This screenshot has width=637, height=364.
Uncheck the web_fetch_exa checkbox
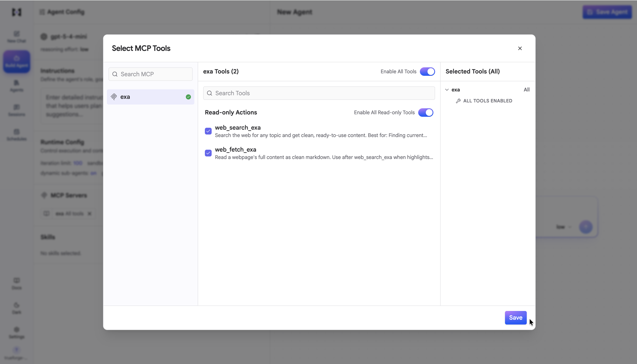click(x=208, y=153)
